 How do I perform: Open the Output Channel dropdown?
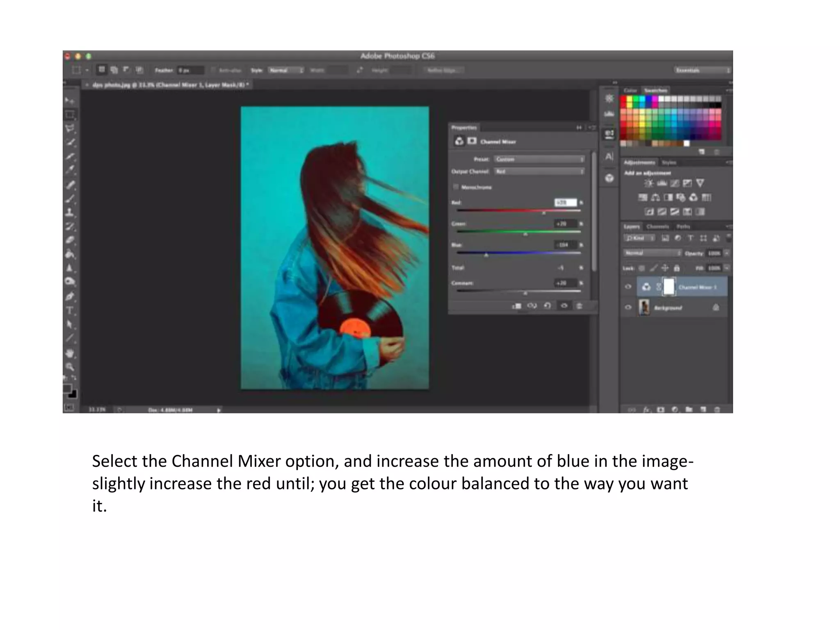(539, 171)
